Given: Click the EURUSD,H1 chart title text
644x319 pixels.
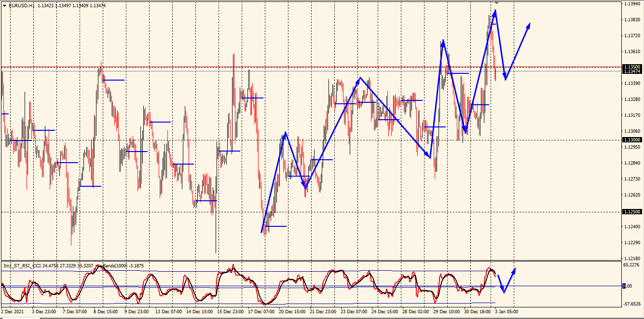Looking at the screenshot, I should coord(21,6).
